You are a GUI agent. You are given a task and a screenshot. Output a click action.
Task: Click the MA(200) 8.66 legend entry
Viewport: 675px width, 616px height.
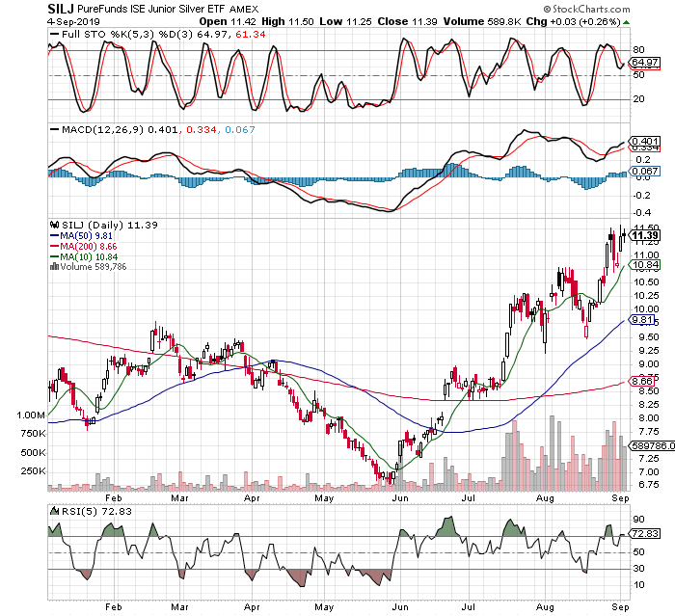click(84, 246)
